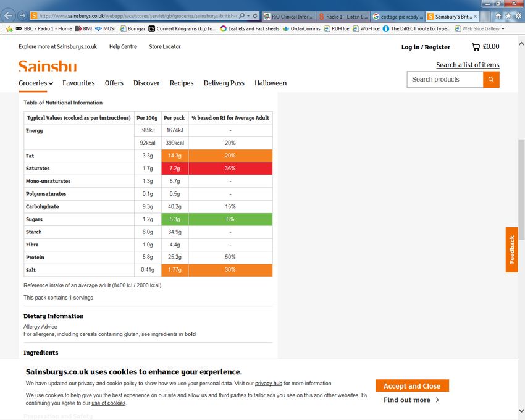The image size is (525, 420).
Task: Click inside the URL address field
Action: (137, 15)
